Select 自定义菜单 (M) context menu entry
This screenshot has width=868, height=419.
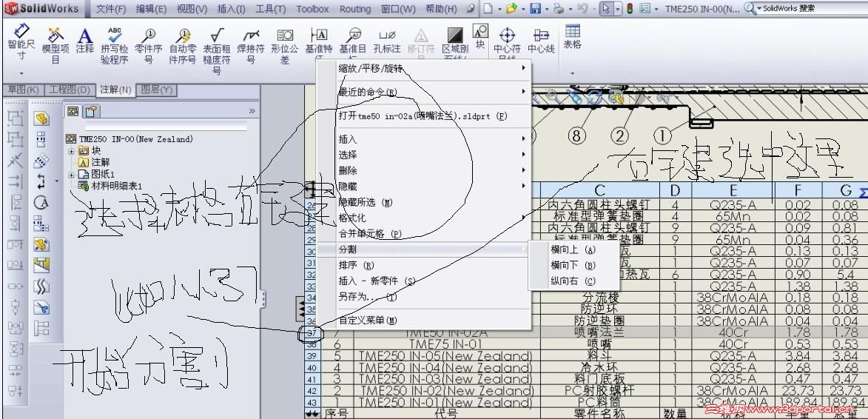pos(423,320)
